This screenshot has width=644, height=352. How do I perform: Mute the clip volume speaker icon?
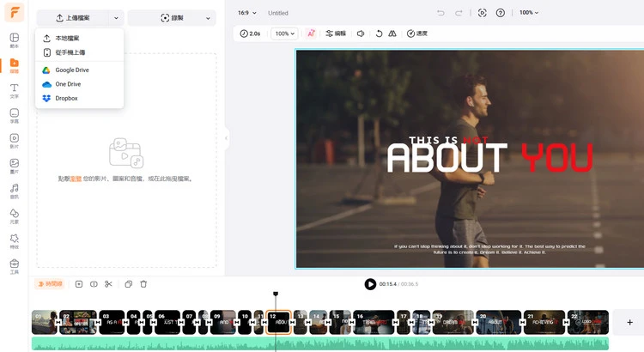[360, 33]
